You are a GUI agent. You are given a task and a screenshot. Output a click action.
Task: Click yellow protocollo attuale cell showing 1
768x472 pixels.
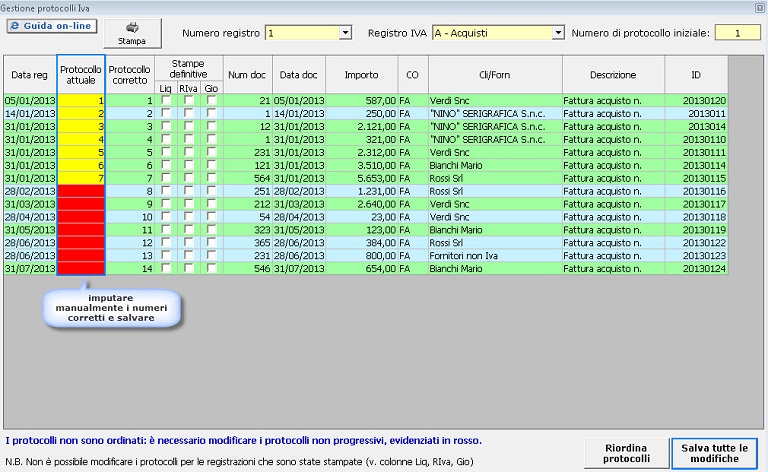point(81,100)
